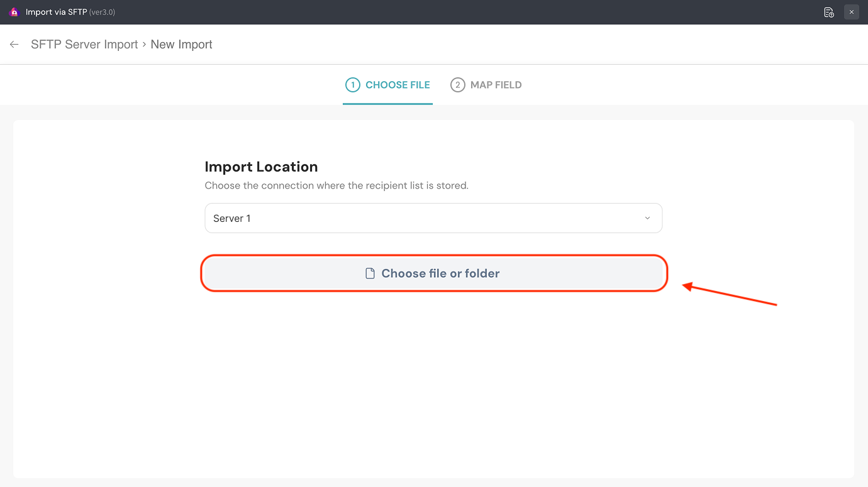The width and height of the screenshot is (868, 487).
Task: Open the help documentation icon in title bar
Action: tap(828, 12)
